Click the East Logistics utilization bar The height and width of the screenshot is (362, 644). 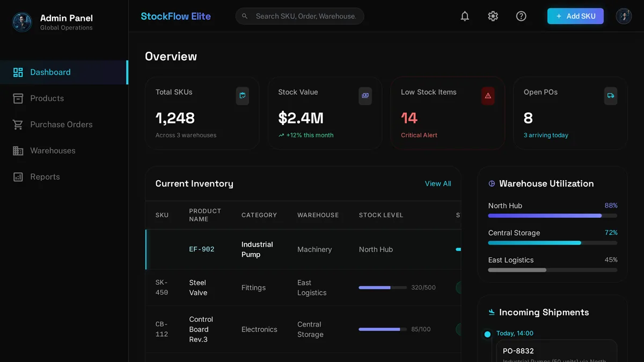(553, 270)
